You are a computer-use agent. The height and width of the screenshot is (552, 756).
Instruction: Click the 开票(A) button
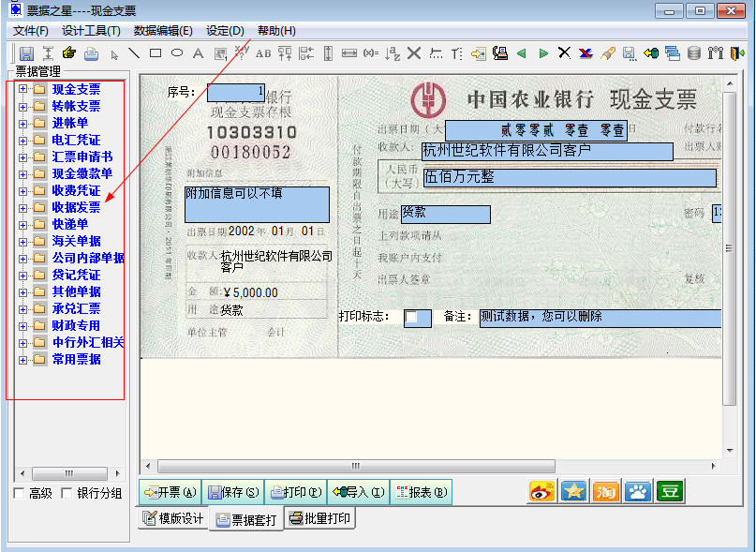[x=170, y=492]
